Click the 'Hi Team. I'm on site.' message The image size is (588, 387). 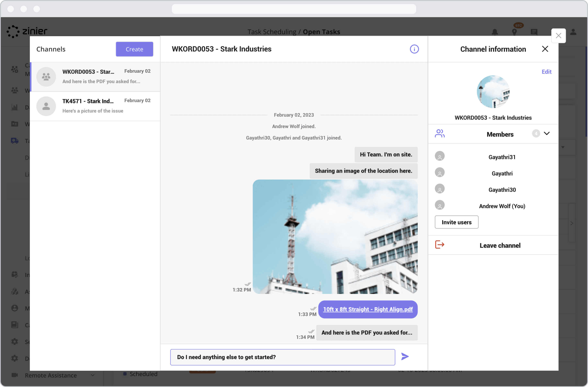(x=386, y=154)
